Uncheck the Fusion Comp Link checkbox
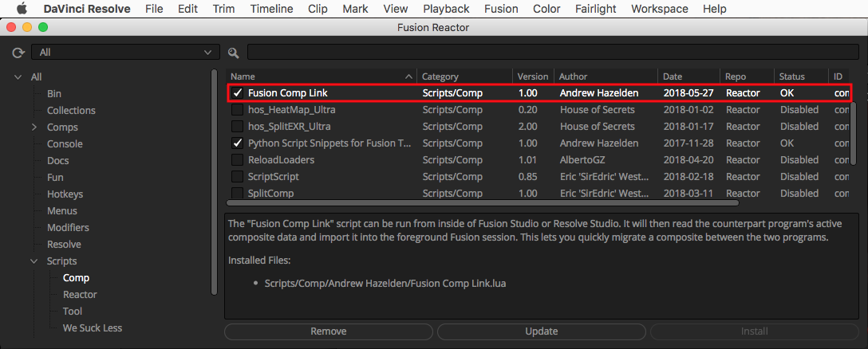 point(238,93)
